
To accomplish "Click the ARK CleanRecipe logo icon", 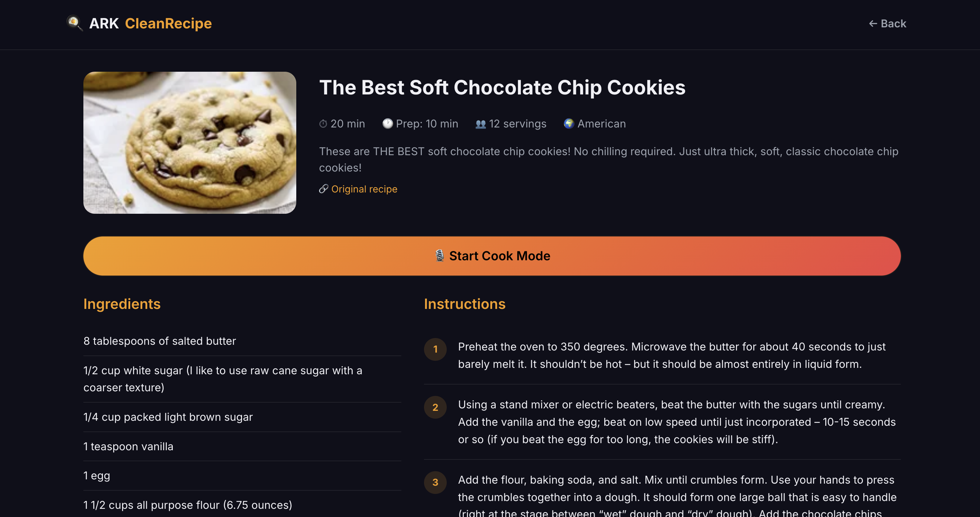I will click(x=75, y=23).
